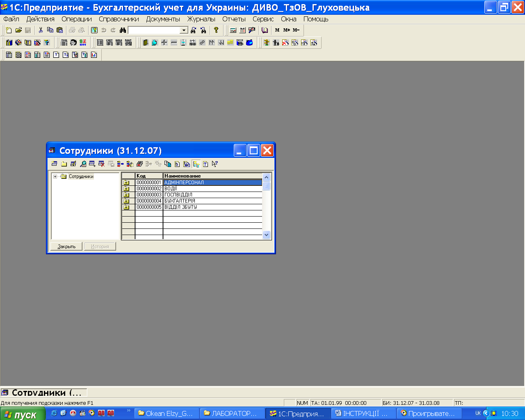Open the Операции menu
The height and width of the screenshot is (420, 525).
pyautogui.click(x=77, y=19)
